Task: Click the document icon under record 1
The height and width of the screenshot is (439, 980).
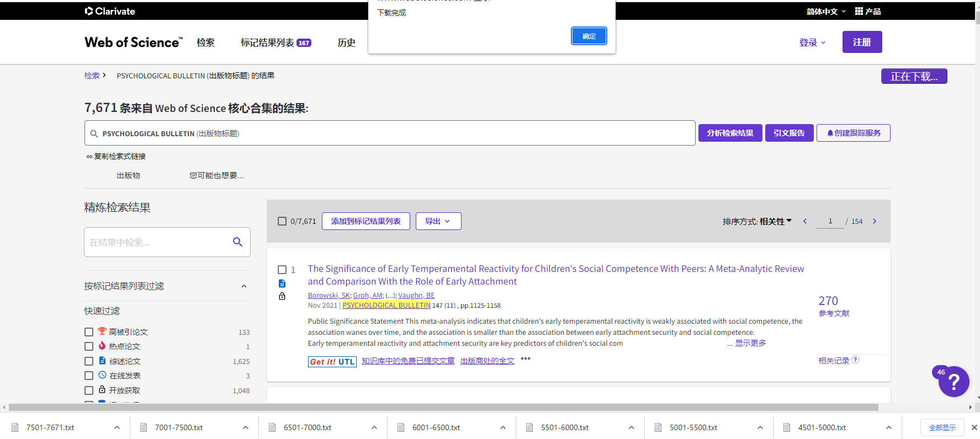Action: 282,283
